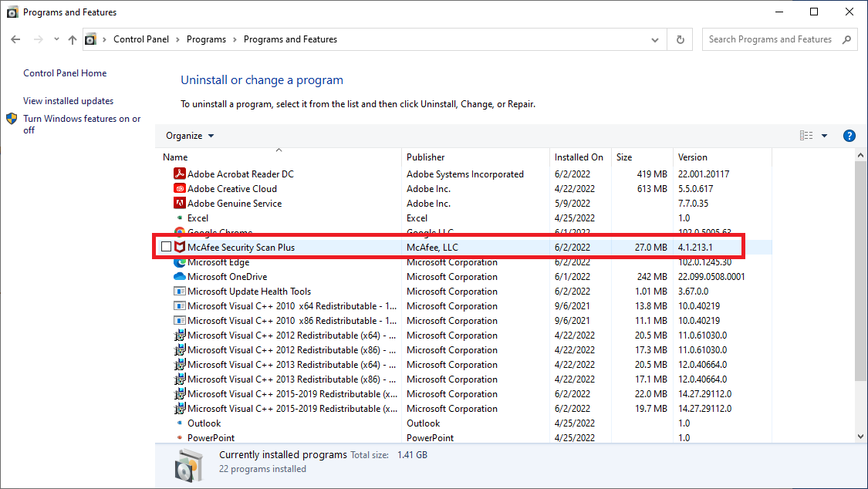Image resolution: width=868 pixels, height=489 pixels.
Task: Open the address bar history dropdown
Action: [654, 39]
